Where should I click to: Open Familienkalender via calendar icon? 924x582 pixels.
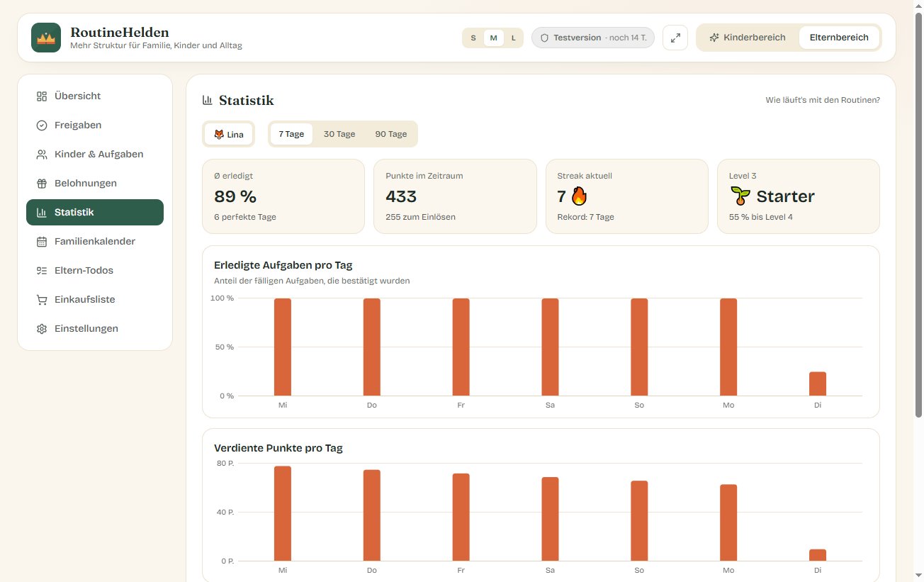42,241
